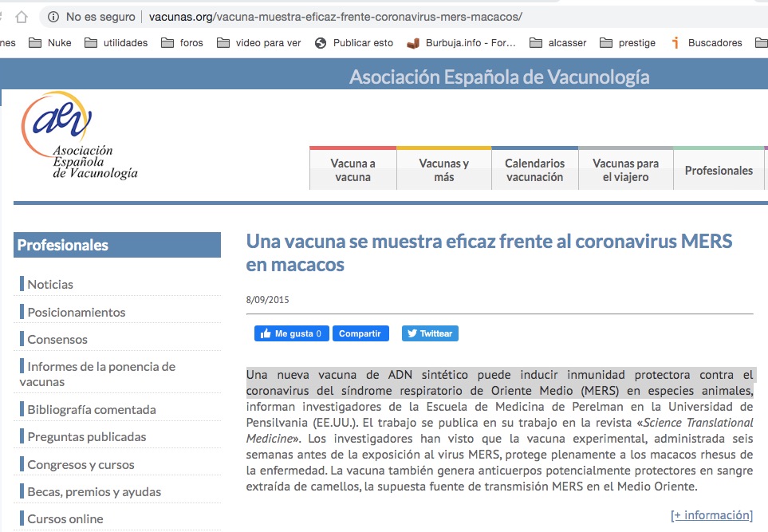Open the Profesionales navigation tab
This screenshot has height=532, width=768.
click(718, 170)
